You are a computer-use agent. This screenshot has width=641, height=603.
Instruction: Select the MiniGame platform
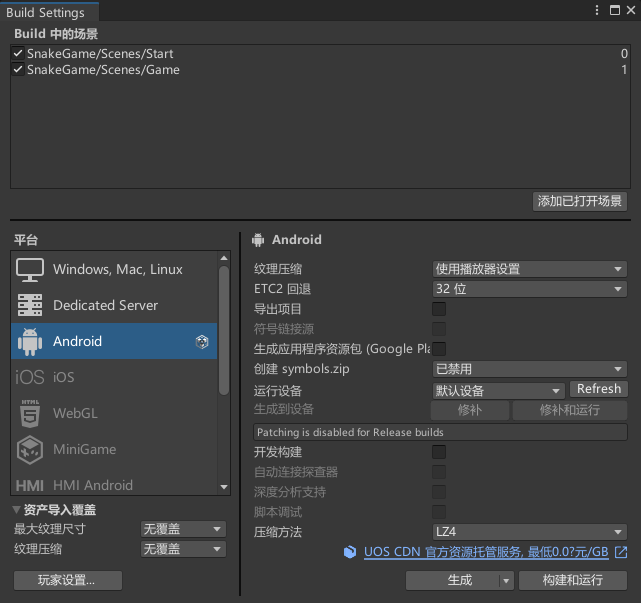(x=114, y=450)
